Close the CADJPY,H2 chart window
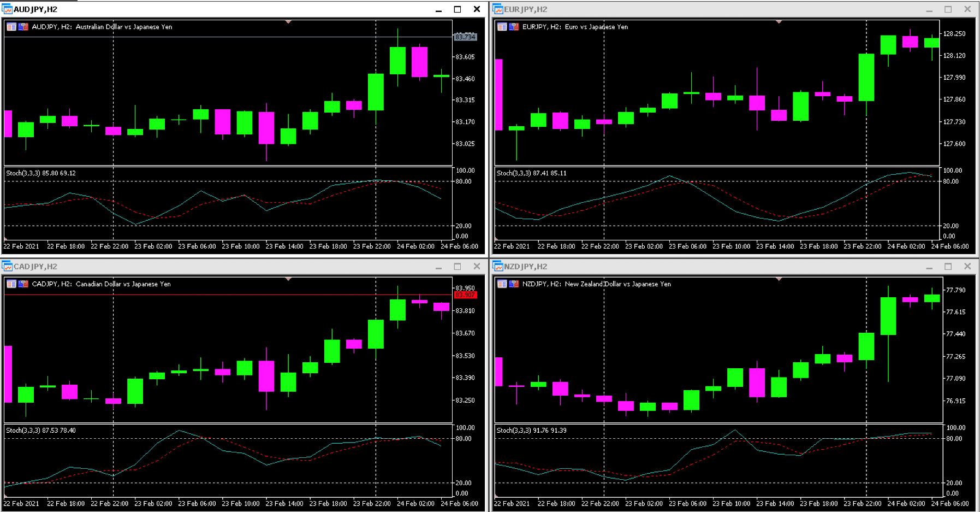Image resolution: width=980 pixels, height=512 pixels. tap(477, 267)
